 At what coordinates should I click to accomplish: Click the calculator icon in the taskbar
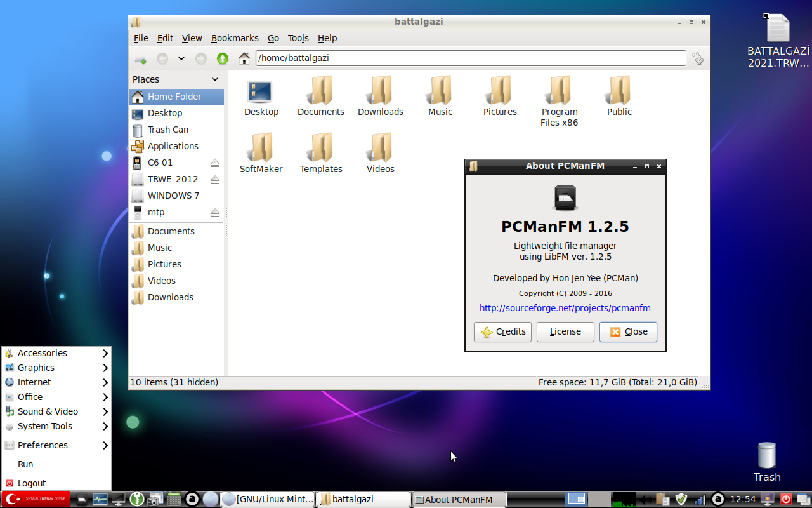(x=174, y=499)
